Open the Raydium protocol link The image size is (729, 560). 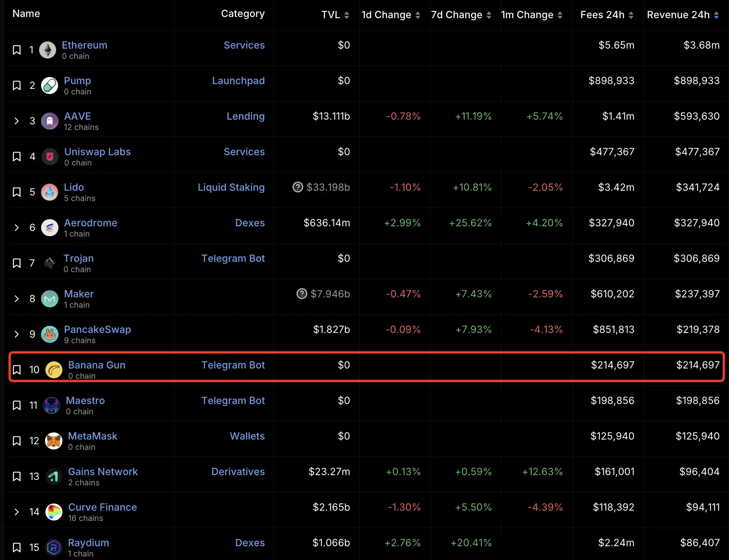tap(88, 543)
